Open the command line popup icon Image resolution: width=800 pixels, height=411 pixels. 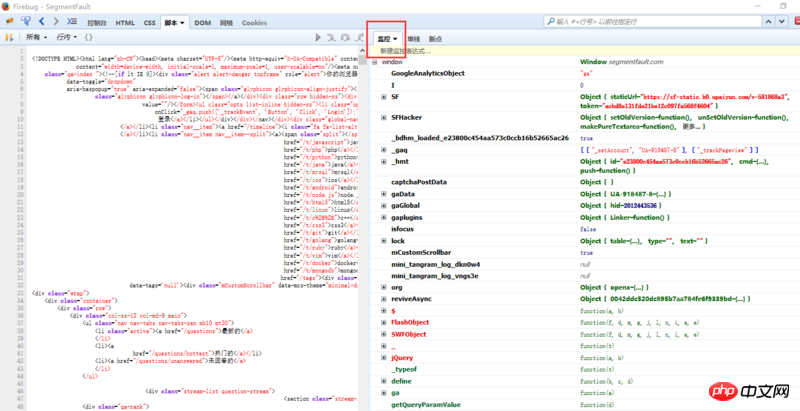click(x=73, y=21)
